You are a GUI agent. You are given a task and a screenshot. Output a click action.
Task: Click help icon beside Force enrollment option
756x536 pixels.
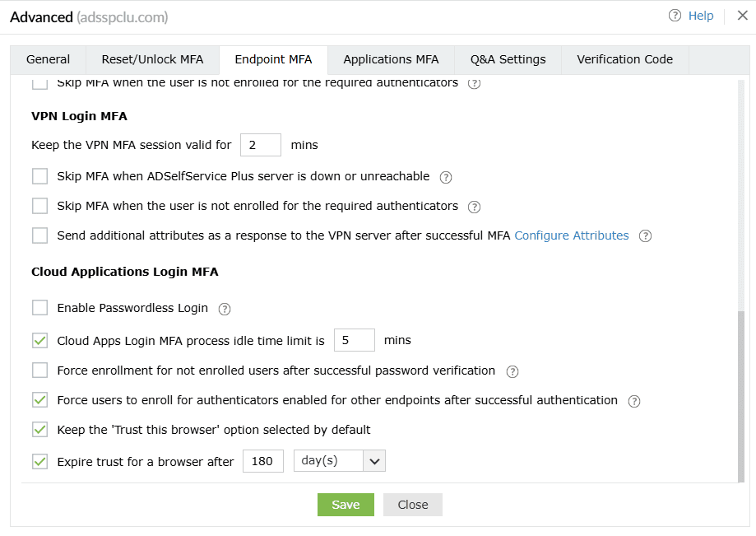click(513, 371)
